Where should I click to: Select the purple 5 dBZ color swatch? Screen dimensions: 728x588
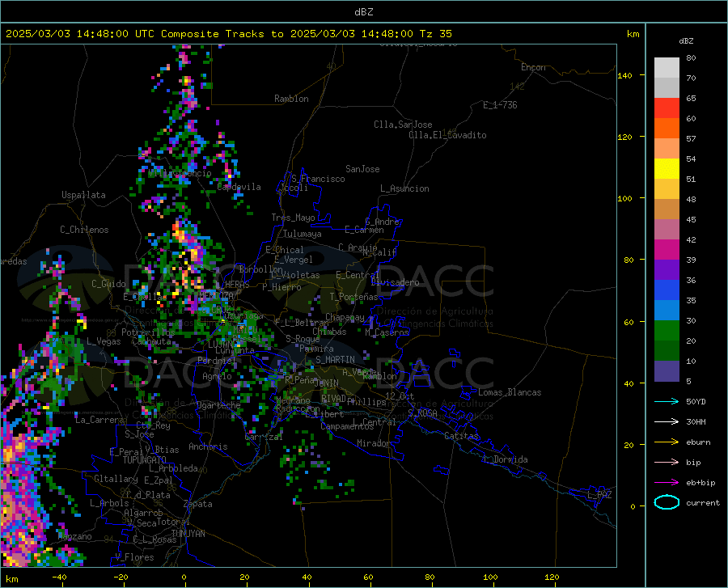click(667, 370)
